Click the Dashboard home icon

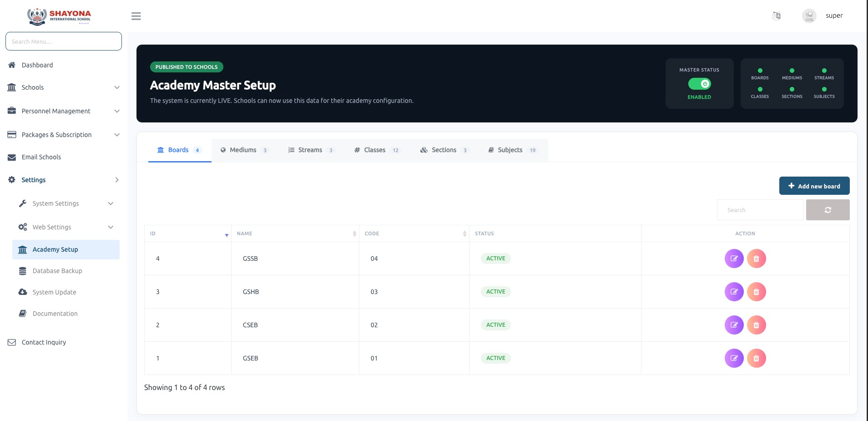[x=12, y=65]
